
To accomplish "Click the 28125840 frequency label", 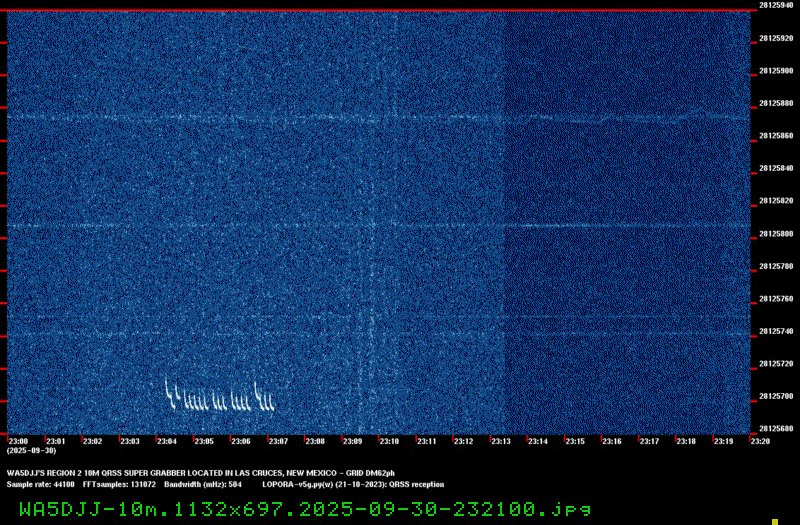I will (x=776, y=168).
